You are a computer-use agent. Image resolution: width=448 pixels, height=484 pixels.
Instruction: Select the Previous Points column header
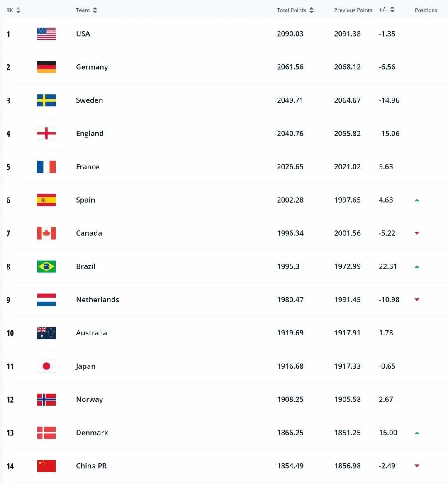point(353,10)
